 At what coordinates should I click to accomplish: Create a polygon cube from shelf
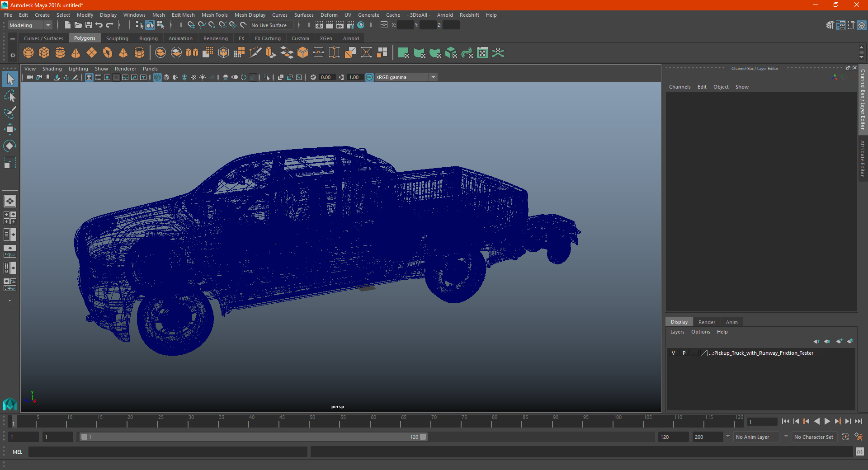pos(44,53)
